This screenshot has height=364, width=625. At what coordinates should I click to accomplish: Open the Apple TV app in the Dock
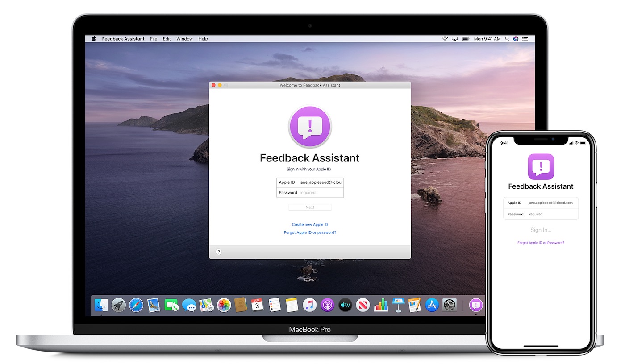tap(345, 305)
